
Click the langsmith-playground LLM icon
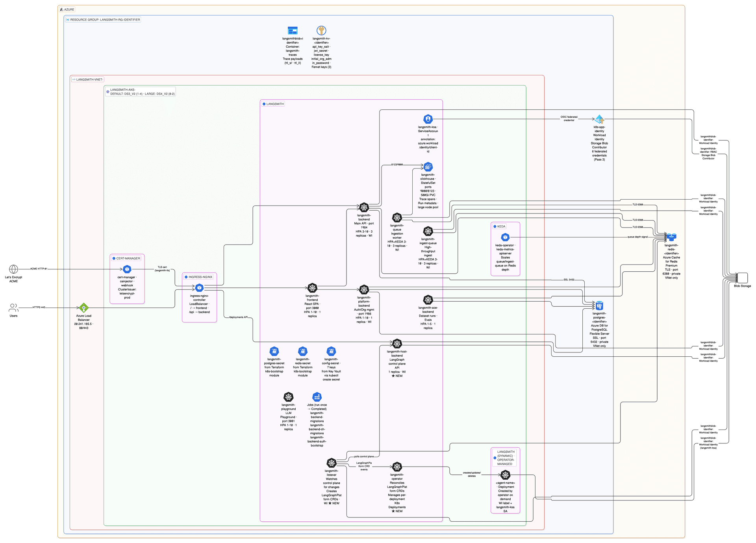288,397
